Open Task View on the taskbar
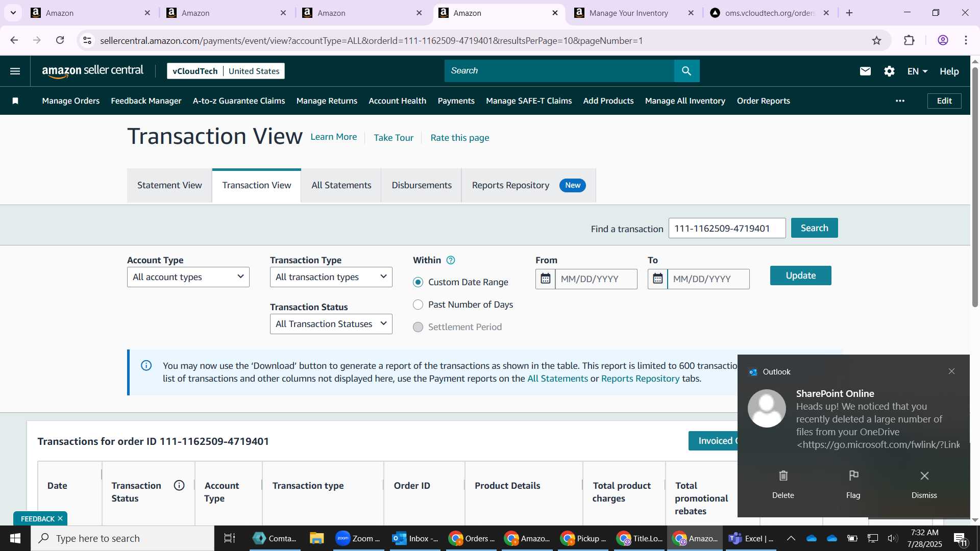980x551 pixels. click(x=230, y=538)
